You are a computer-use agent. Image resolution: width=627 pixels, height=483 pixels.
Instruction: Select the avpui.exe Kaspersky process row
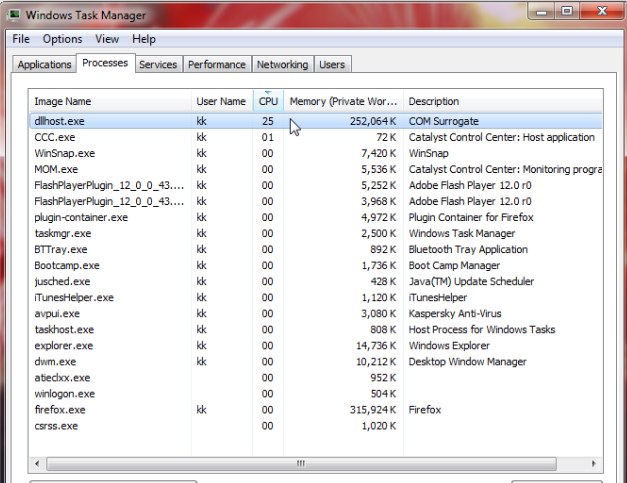point(58,314)
